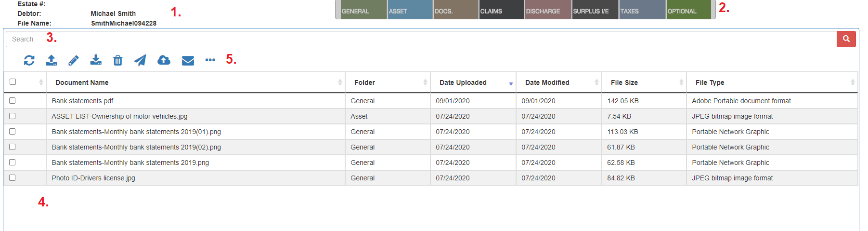Switch to the CLAIMS tab
The height and width of the screenshot is (231, 868).
502,10
